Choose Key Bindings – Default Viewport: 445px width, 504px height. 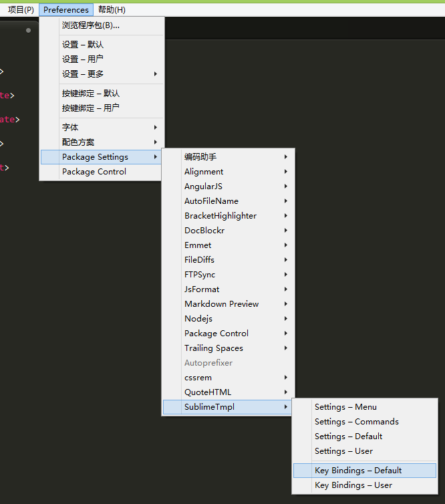pyautogui.click(x=365, y=471)
